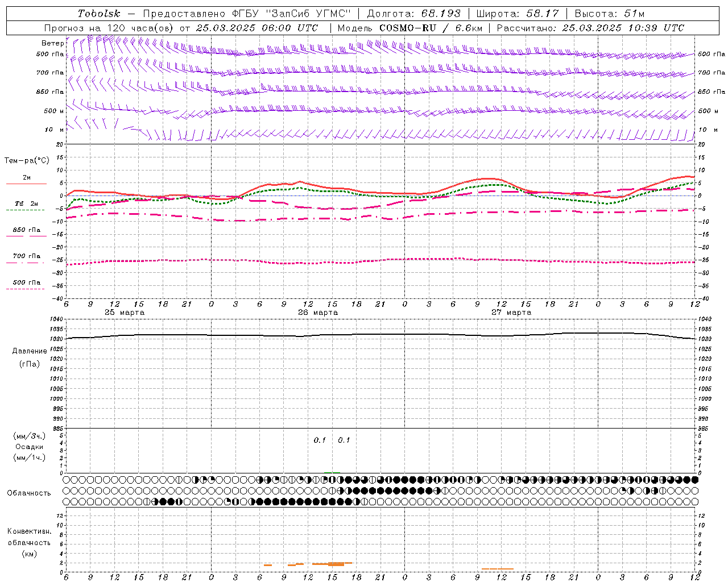Click the 'Широта: 58.17' header field

518,14
